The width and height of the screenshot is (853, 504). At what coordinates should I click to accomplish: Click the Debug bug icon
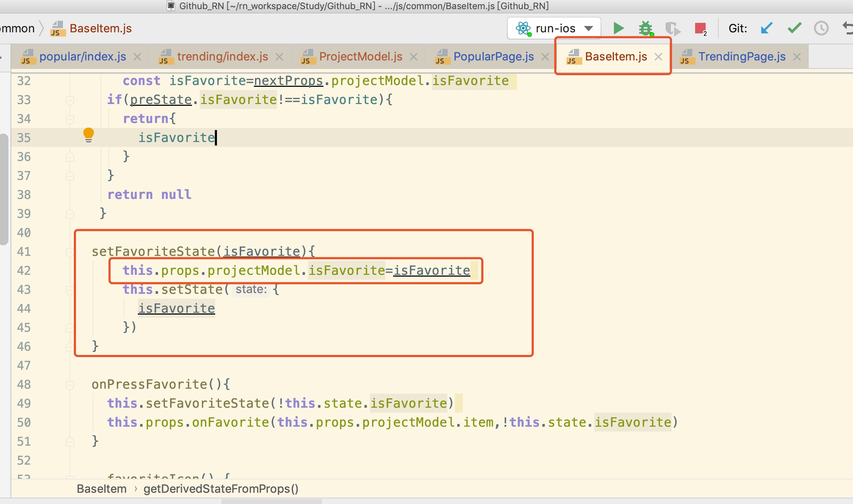[x=646, y=28]
